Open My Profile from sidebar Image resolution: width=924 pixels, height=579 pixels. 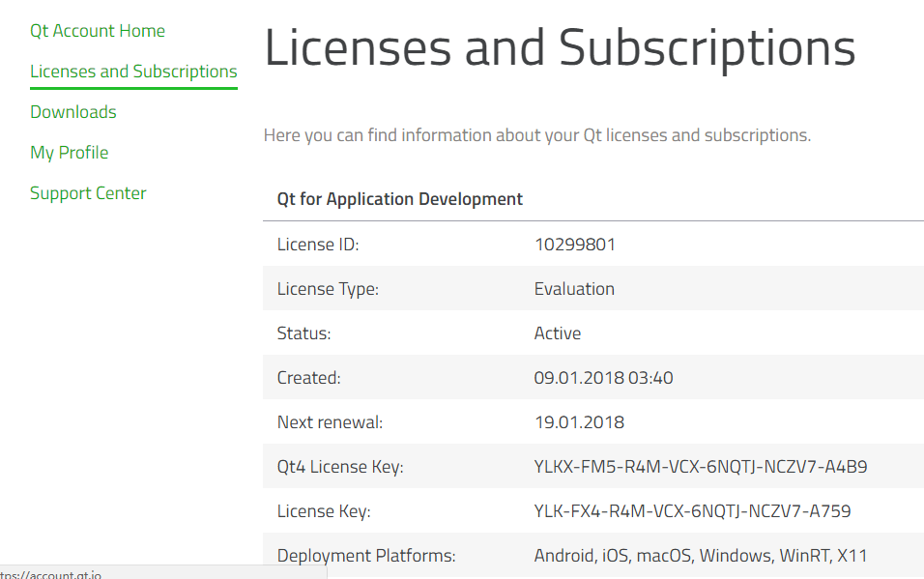click(x=69, y=154)
